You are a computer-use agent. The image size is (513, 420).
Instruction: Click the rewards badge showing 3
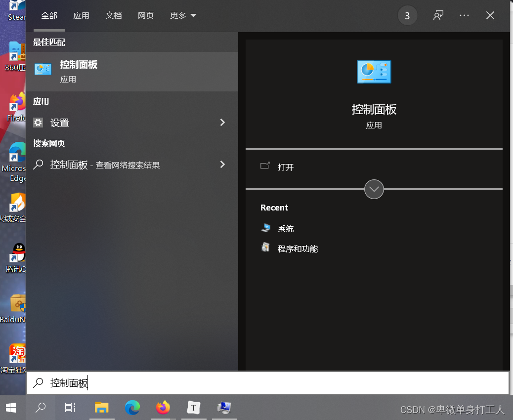407,16
